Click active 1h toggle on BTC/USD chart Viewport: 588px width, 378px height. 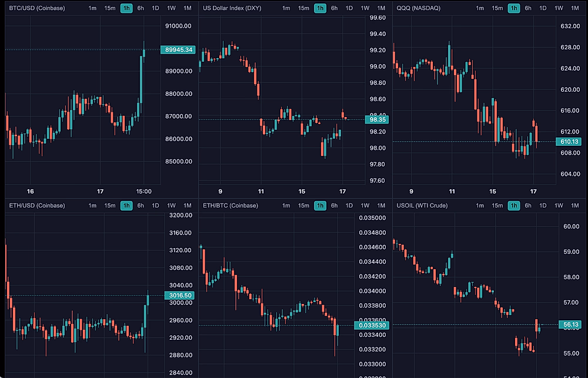[126, 8]
